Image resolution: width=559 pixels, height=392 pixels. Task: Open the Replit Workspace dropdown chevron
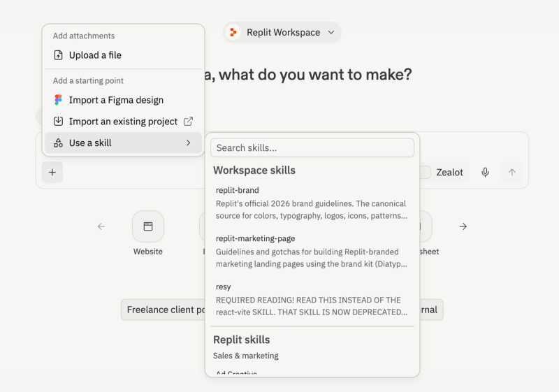331,32
